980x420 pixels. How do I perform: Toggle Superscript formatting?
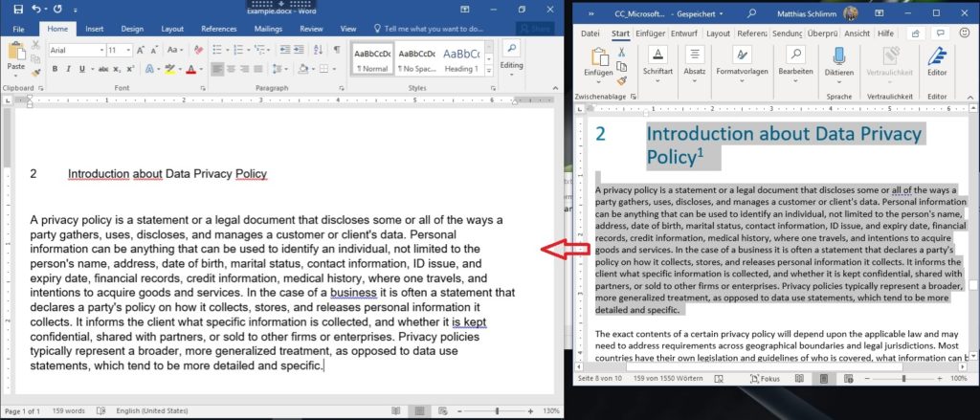click(130, 69)
